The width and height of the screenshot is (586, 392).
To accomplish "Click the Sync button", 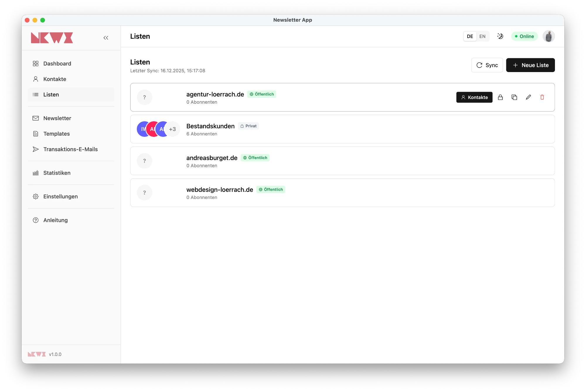I will point(487,65).
